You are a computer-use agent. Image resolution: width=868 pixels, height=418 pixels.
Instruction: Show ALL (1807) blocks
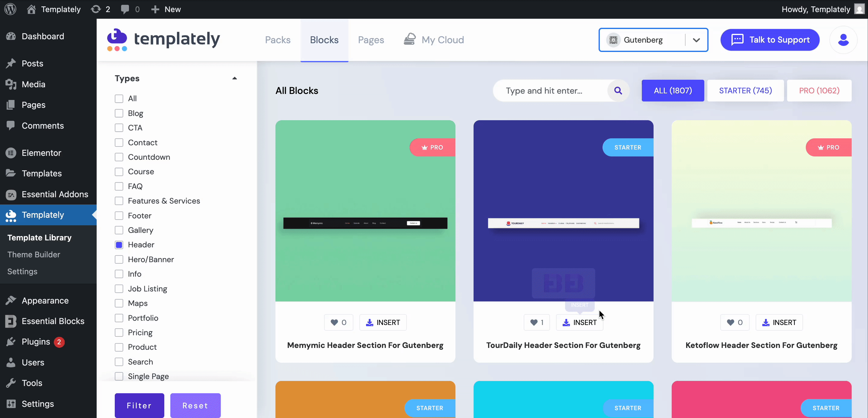673,90
